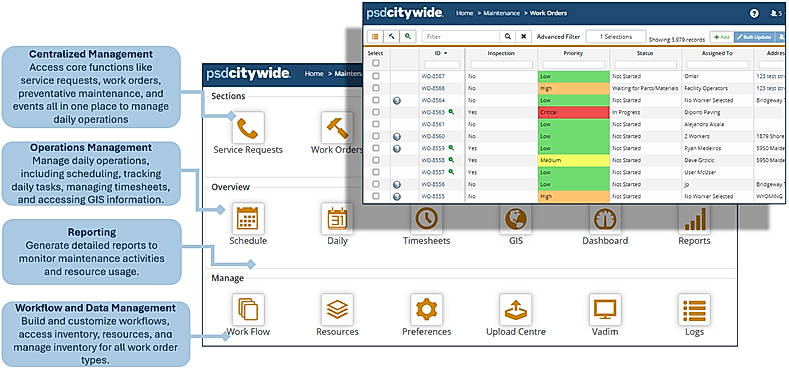Viewport: 789px width, 368px height.
Task: Open the 1 Selections dropdown
Action: point(615,37)
